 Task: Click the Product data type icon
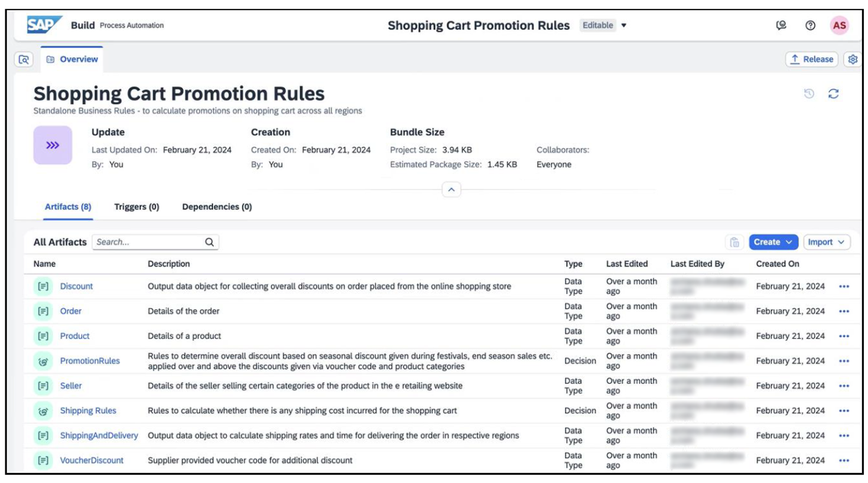tap(43, 336)
